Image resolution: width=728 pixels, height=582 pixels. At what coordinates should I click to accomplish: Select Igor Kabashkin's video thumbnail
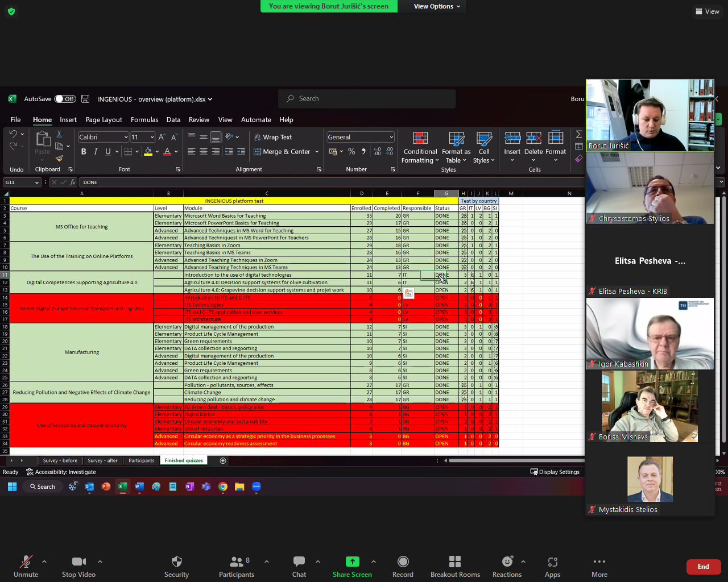click(650, 334)
